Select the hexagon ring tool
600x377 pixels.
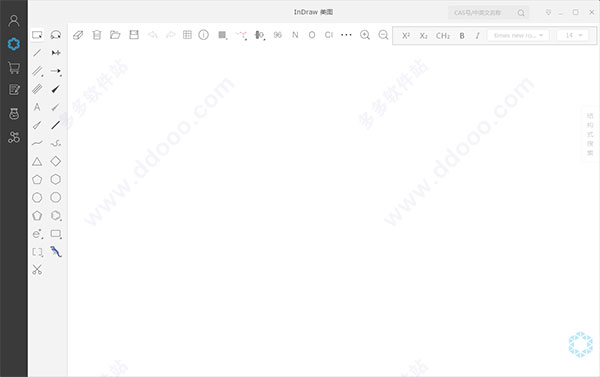(x=56, y=179)
